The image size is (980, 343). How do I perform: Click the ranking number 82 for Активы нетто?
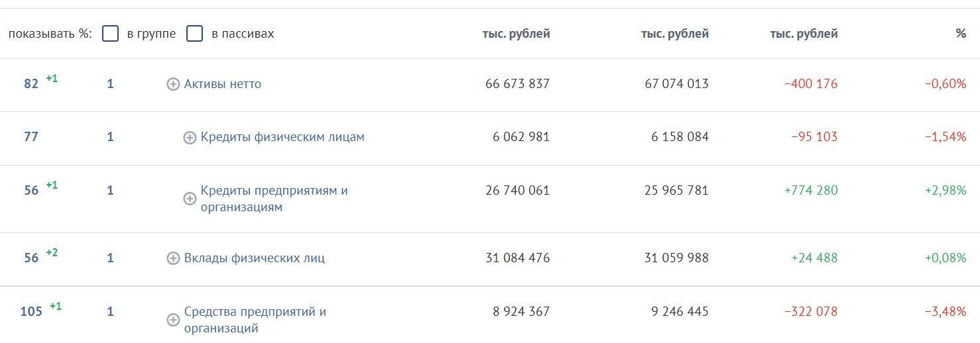tap(31, 84)
